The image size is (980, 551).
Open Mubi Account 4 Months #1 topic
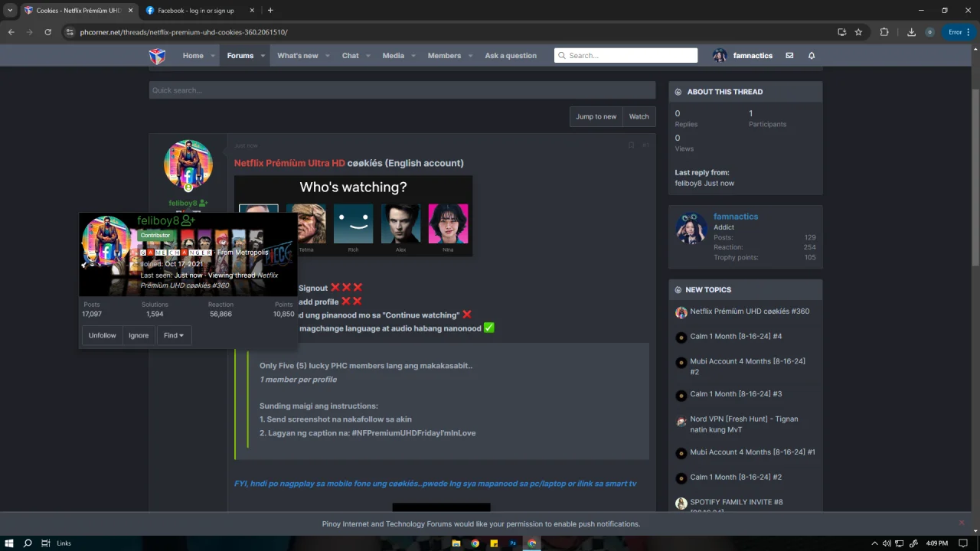(x=753, y=452)
